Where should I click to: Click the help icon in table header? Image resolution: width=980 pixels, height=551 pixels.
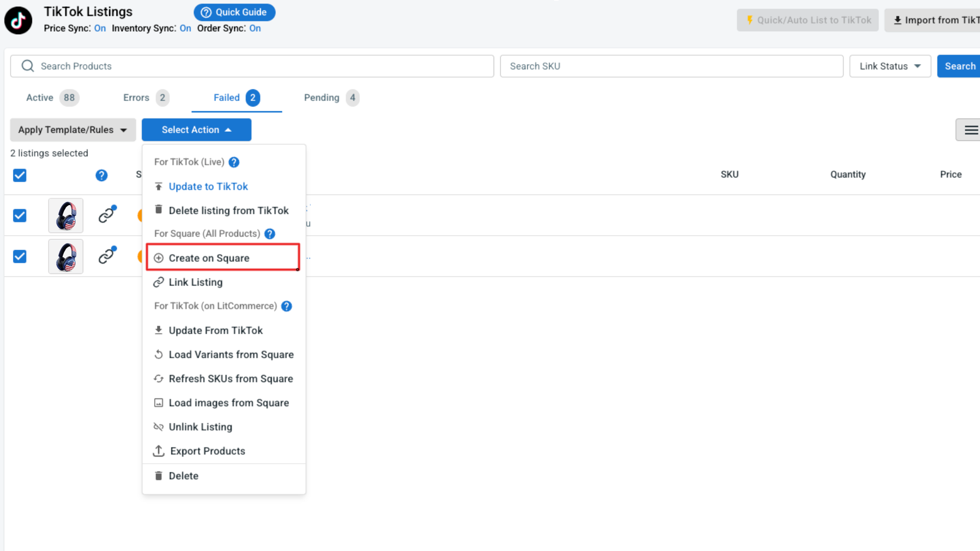pyautogui.click(x=102, y=175)
